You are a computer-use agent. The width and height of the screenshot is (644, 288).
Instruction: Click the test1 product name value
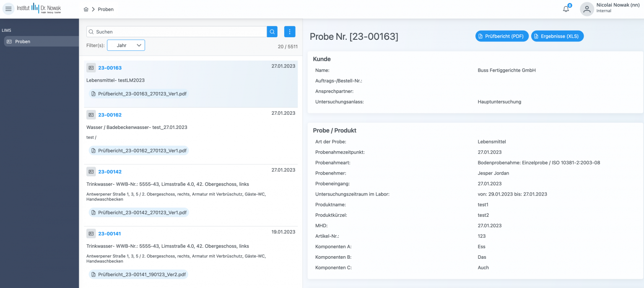pos(483,205)
